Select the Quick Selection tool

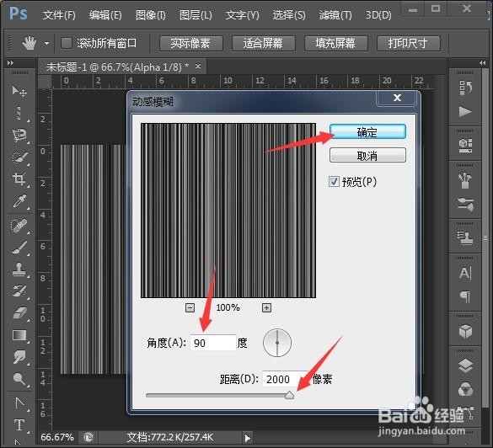(x=19, y=157)
